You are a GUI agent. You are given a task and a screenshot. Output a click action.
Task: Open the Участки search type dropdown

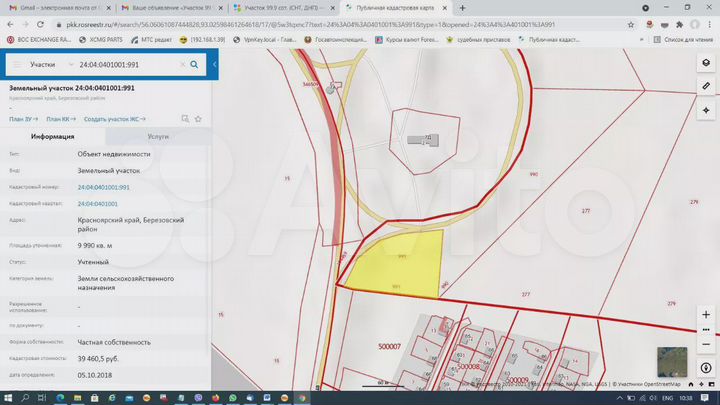point(48,64)
